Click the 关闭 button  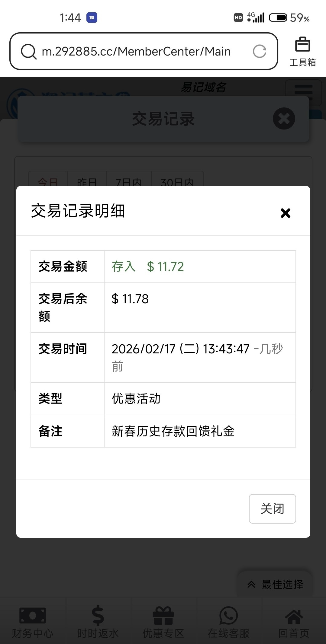coord(272,509)
